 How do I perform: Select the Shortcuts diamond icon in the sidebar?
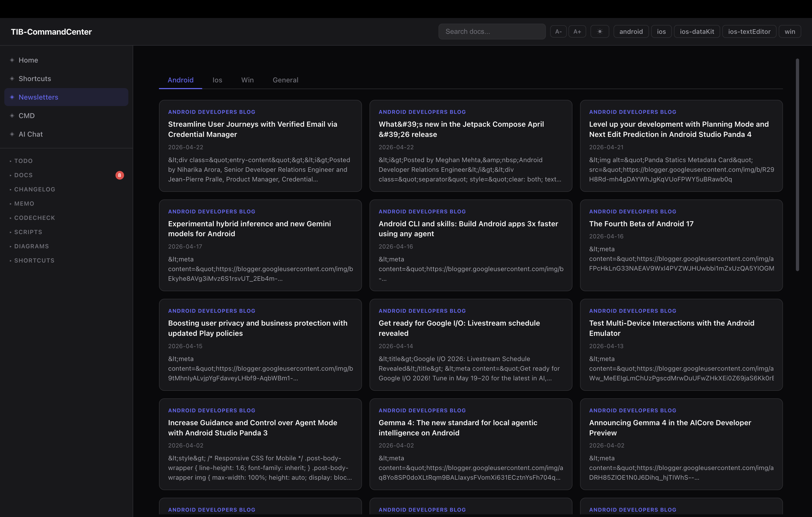[12, 79]
